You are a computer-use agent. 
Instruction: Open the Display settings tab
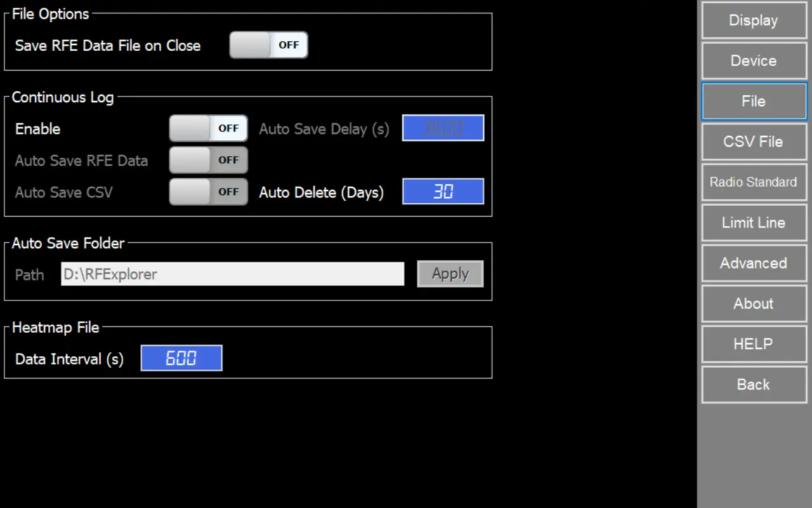tap(753, 20)
